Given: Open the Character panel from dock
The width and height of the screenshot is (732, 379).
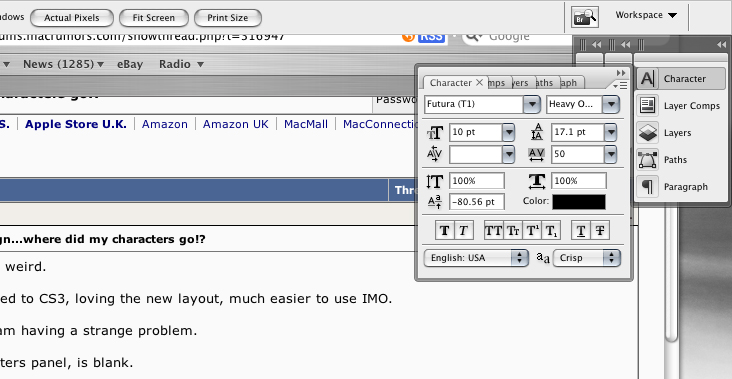Looking at the screenshot, I should click(681, 78).
